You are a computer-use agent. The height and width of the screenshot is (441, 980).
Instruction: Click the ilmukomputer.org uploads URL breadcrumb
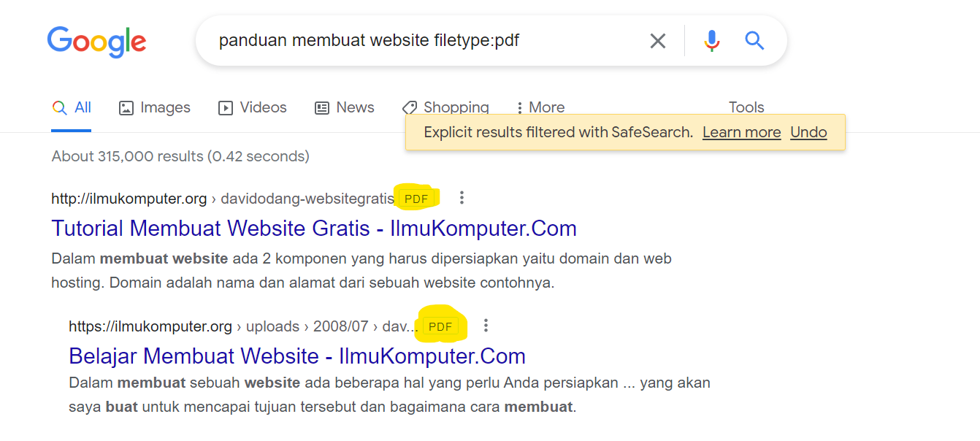pyautogui.click(x=243, y=326)
